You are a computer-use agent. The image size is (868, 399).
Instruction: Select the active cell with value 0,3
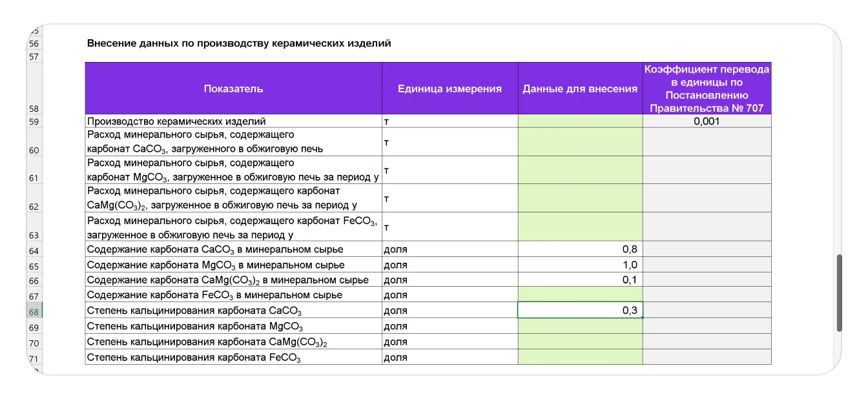click(x=580, y=311)
